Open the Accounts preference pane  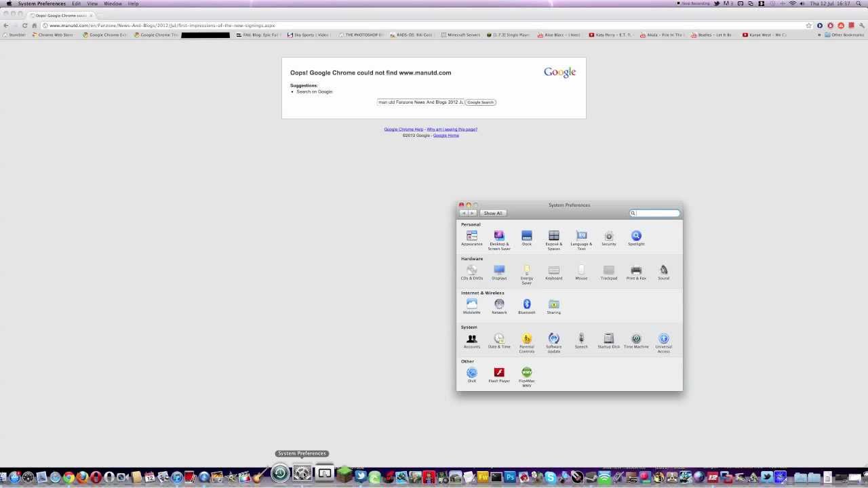pos(472,341)
